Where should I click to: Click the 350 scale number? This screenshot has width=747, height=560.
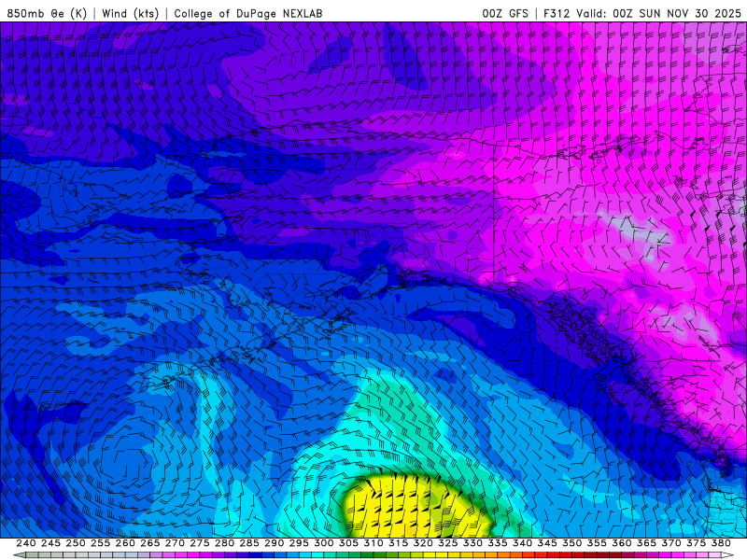(x=572, y=543)
